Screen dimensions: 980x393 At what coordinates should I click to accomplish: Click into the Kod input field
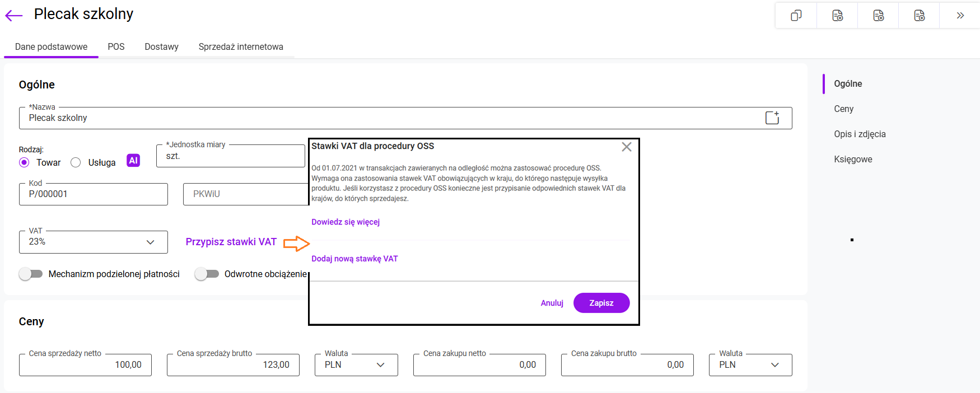[93, 194]
